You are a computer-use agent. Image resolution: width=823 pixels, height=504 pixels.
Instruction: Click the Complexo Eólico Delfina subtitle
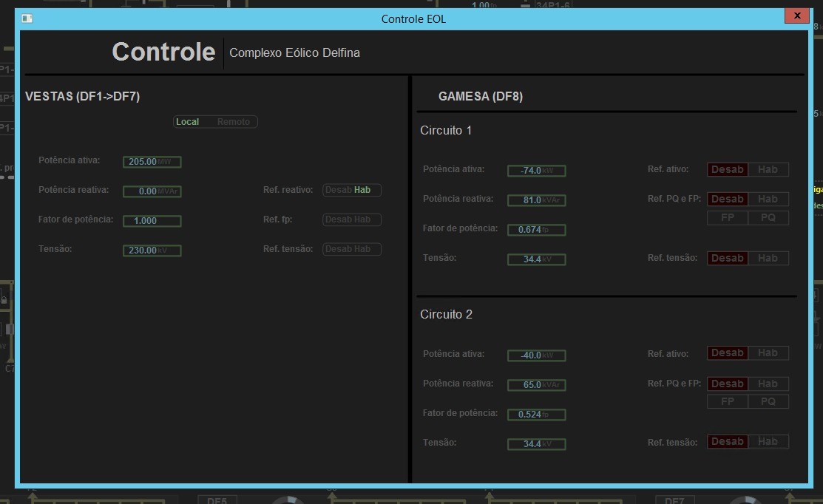[294, 53]
